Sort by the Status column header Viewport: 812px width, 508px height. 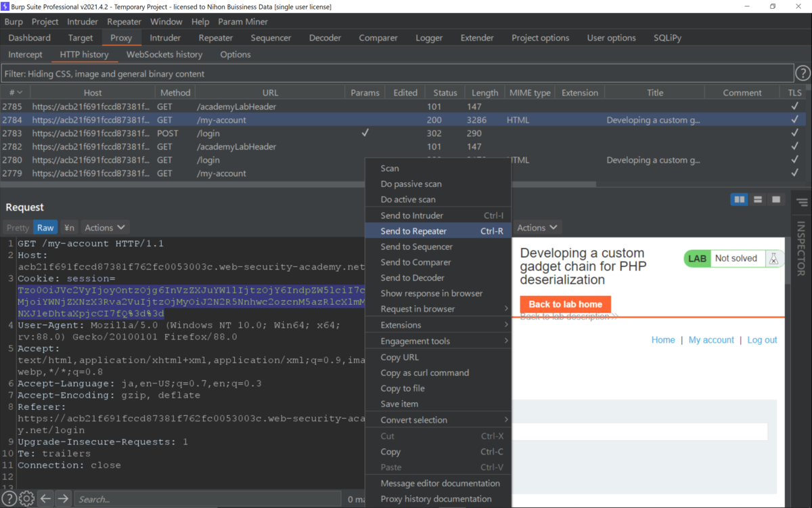[x=445, y=93]
